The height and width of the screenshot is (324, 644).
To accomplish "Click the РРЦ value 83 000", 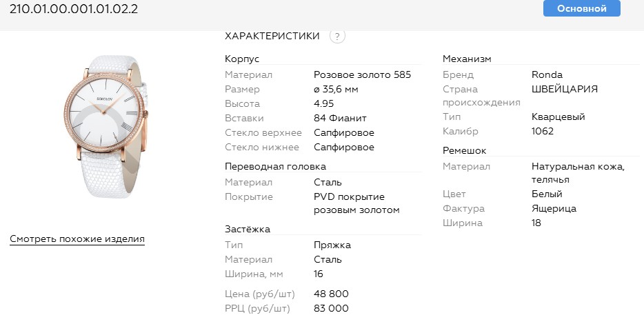I will 331,308.
